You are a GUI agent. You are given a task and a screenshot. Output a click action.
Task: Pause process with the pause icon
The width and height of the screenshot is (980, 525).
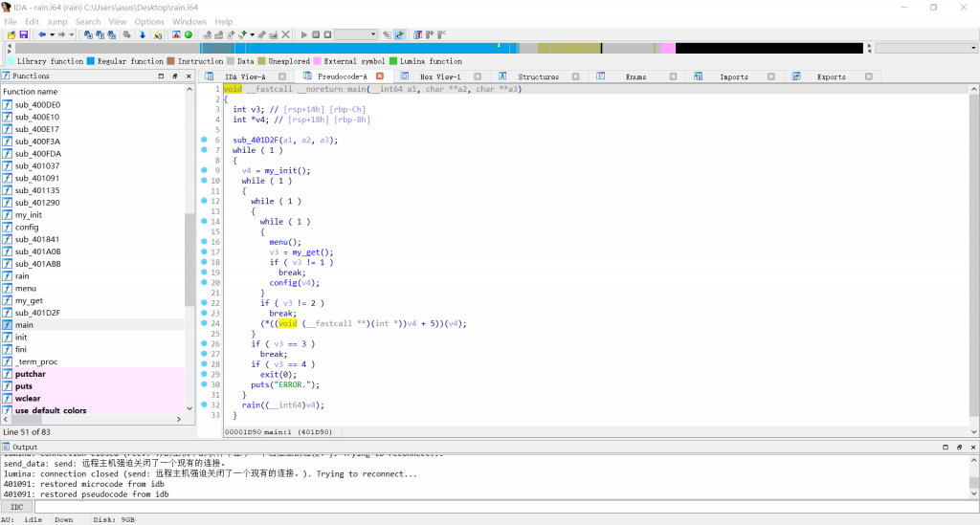tap(316, 35)
